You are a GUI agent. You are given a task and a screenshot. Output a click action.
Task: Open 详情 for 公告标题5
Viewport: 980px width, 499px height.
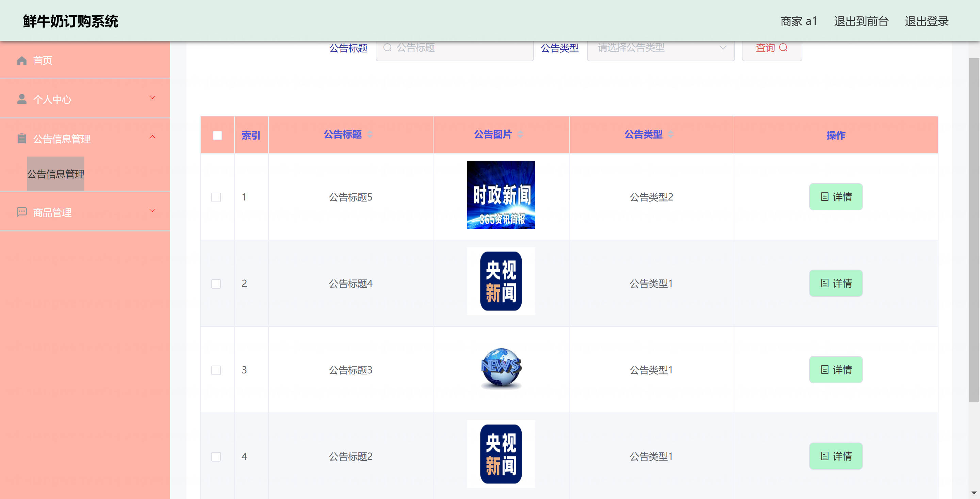(x=835, y=197)
